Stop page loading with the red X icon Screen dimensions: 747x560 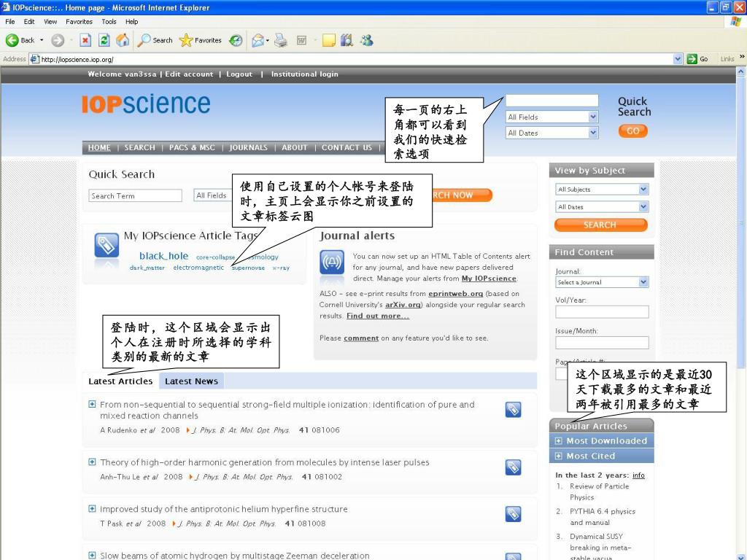coord(85,41)
